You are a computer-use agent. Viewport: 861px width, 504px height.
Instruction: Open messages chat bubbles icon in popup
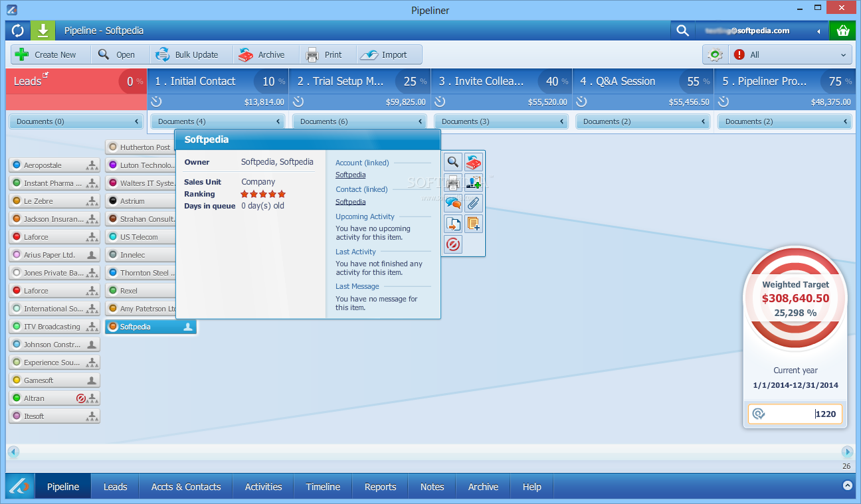click(x=453, y=203)
